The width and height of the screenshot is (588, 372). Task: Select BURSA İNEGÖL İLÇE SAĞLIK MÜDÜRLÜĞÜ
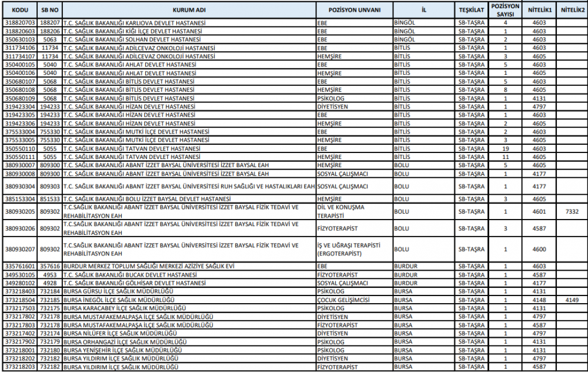tap(119, 300)
